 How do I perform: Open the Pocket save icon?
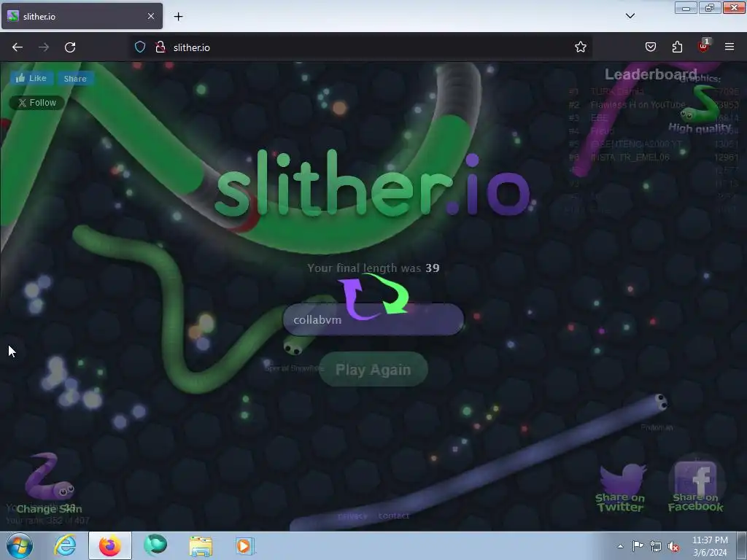(x=651, y=47)
